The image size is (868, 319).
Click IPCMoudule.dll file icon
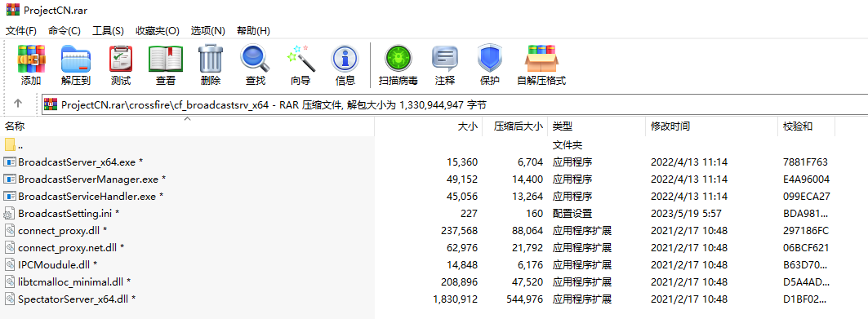coord(10,265)
